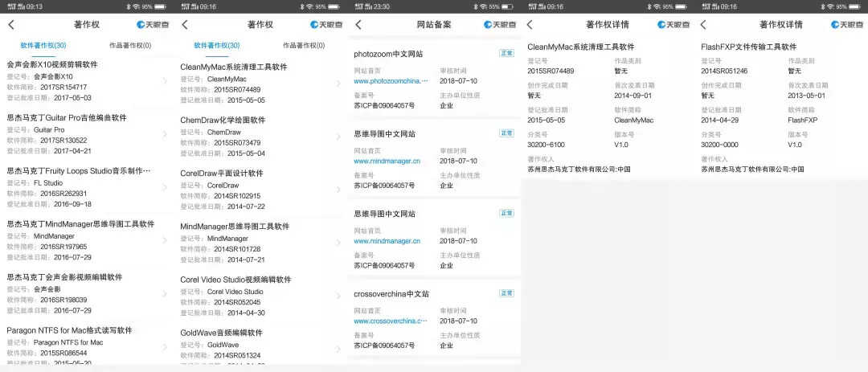Open chevron on Paragon NTFS for Mac row
The image size is (868, 372).
[165, 347]
